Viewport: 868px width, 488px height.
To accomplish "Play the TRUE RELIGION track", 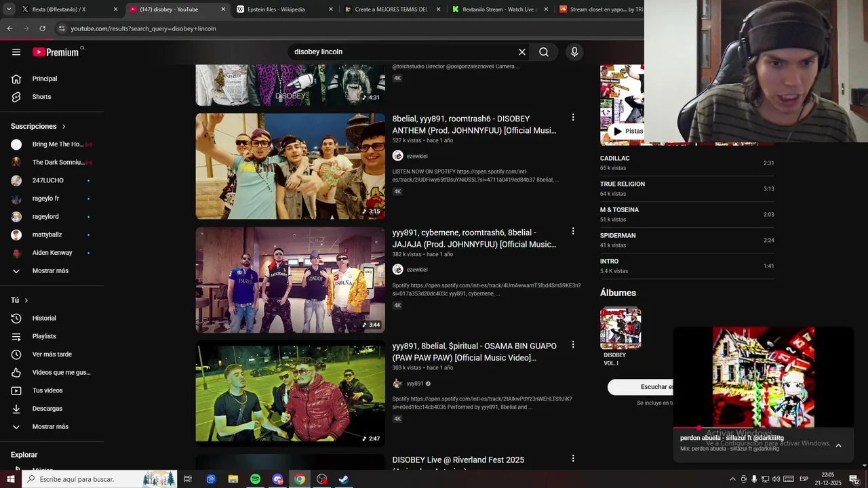I will point(687,188).
